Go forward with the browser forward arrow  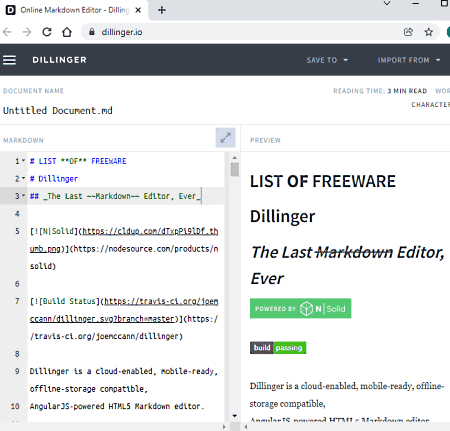[x=27, y=32]
